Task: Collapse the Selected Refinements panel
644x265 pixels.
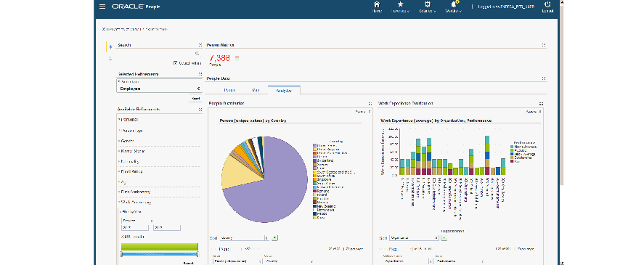Action: [x=200, y=74]
